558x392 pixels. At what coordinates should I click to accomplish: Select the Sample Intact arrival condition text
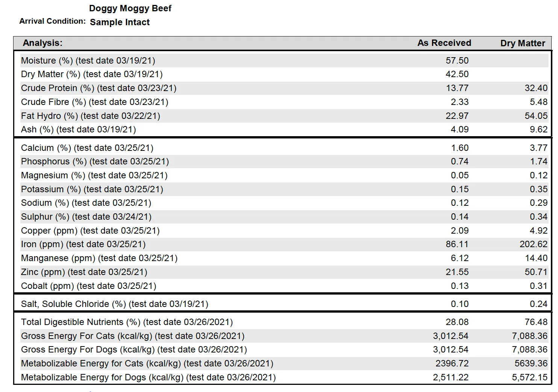(x=120, y=22)
